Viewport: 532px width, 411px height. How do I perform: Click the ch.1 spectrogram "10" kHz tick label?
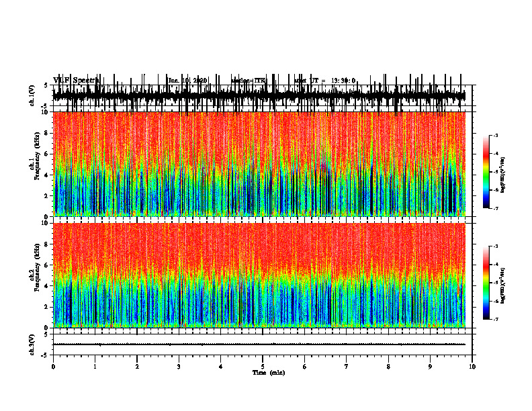click(x=46, y=112)
